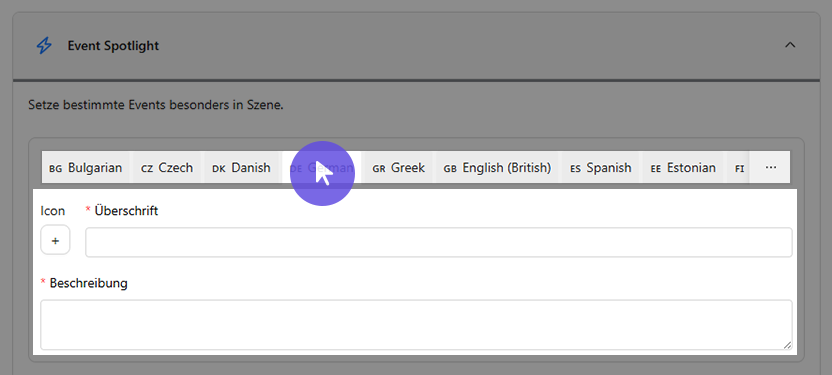Viewport: 832px width, 375px height.
Task: Collapse the Event Spotlight section chevron
Action: click(790, 45)
